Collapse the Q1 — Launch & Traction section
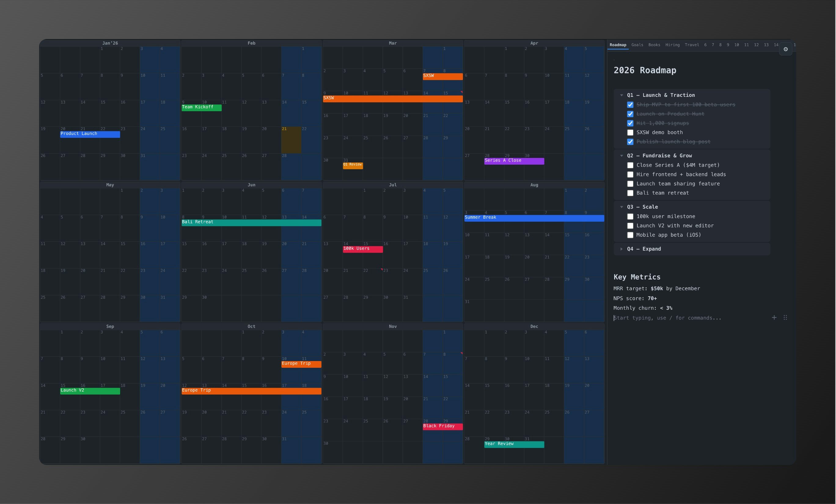This screenshot has height=504, width=836. click(x=621, y=95)
